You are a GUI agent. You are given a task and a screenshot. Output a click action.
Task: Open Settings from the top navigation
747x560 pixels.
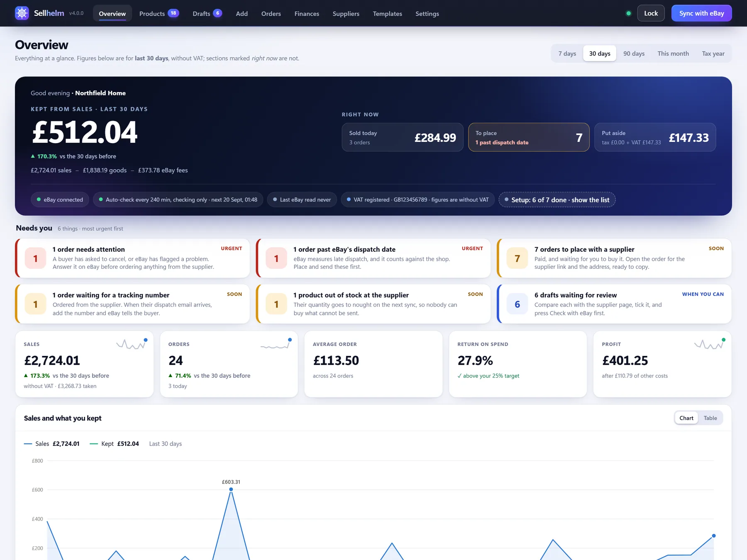(x=427, y=13)
